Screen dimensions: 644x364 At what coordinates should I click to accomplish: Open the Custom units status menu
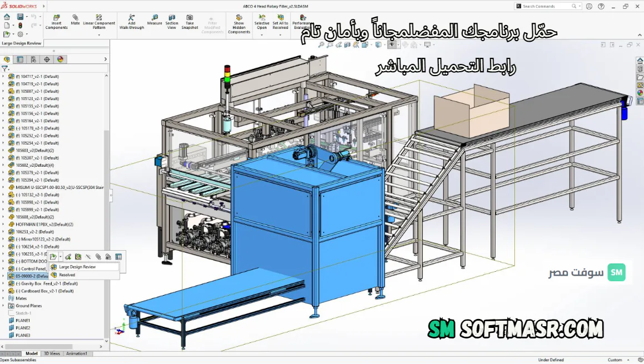point(618,360)
